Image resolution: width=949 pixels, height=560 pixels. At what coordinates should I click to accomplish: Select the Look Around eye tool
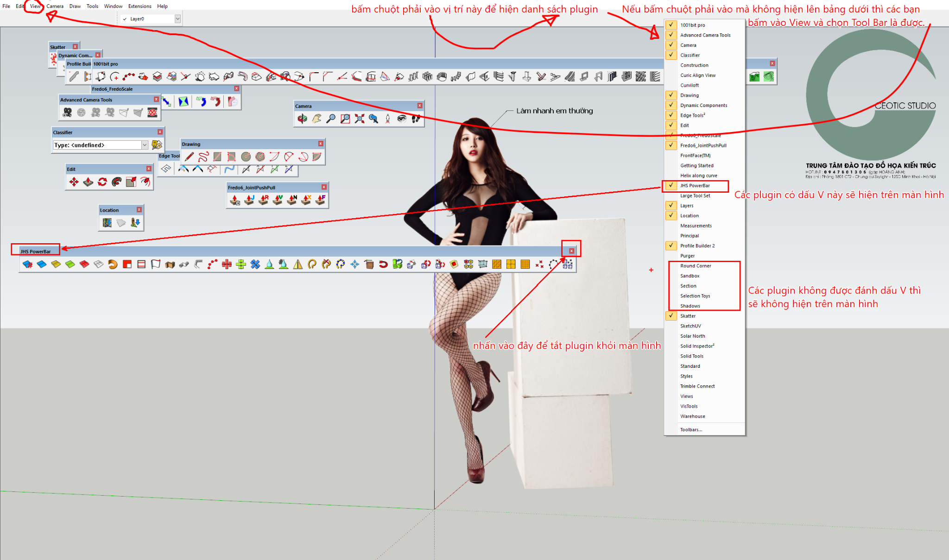(402, 119)
